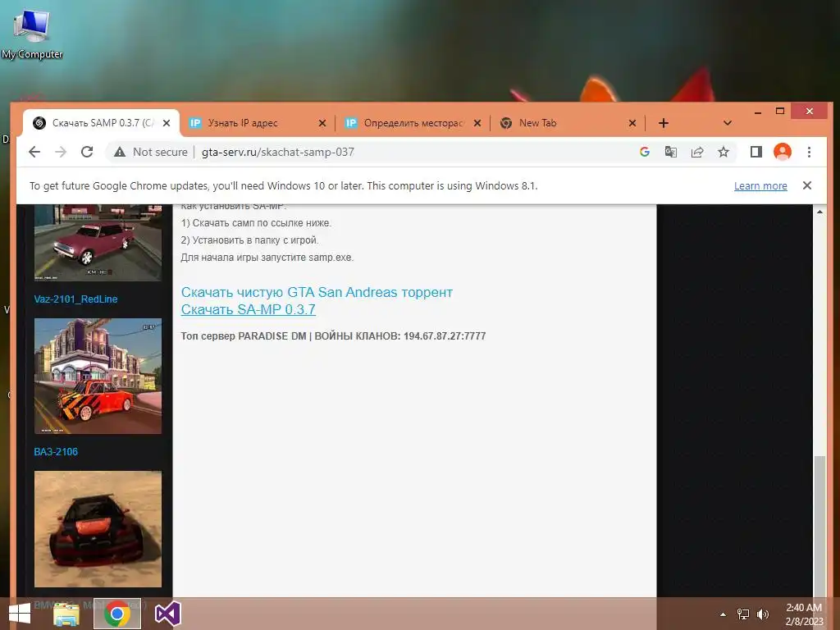
Task: Minimize the Chrome window
Action: point(757,112)
